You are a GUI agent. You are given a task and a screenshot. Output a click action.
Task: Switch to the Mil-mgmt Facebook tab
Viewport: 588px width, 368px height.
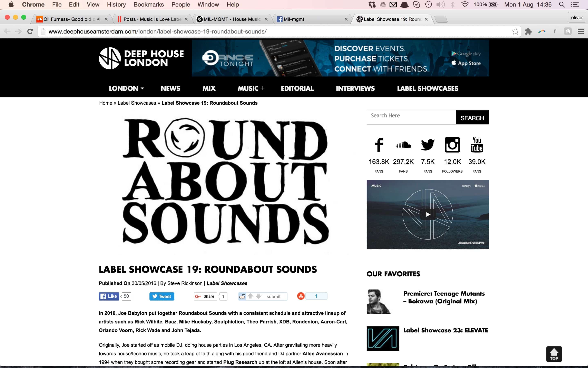[312, 19]
